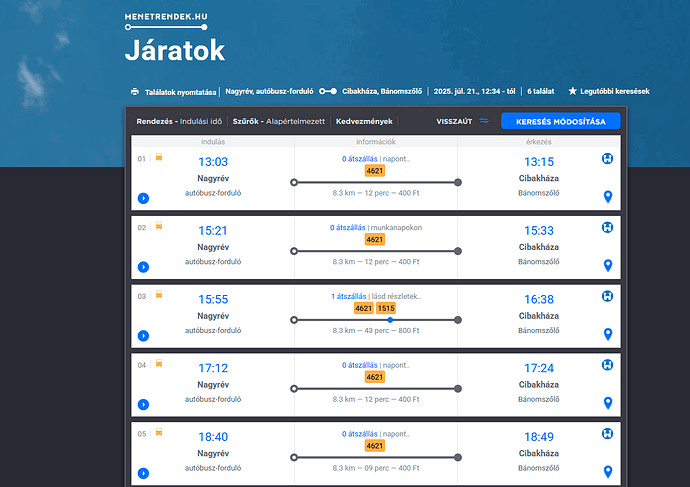
Task: Click the round bus stop icon for 15:33 arrival
Action: [607, 227]
